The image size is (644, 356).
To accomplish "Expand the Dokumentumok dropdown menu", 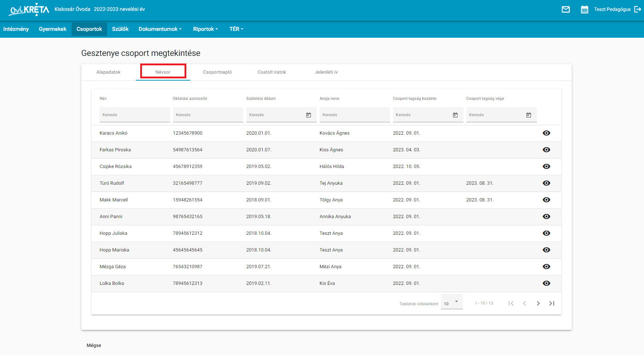I will coord(160,29).
